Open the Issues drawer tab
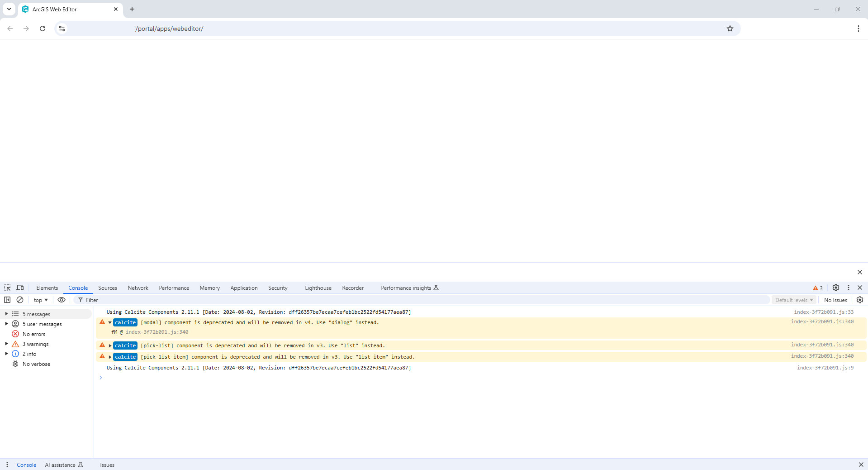 click(107, 465)
